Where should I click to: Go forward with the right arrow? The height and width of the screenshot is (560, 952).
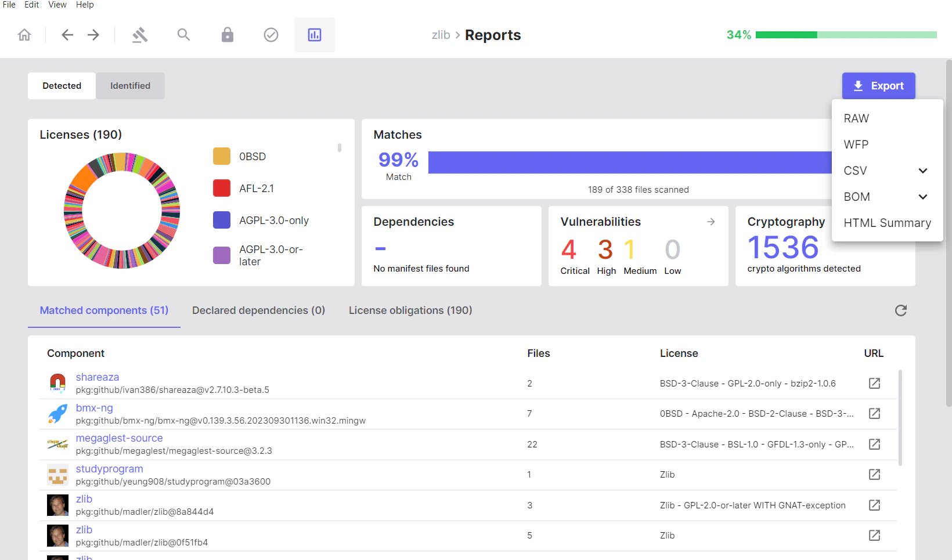(x=93, y=35)
